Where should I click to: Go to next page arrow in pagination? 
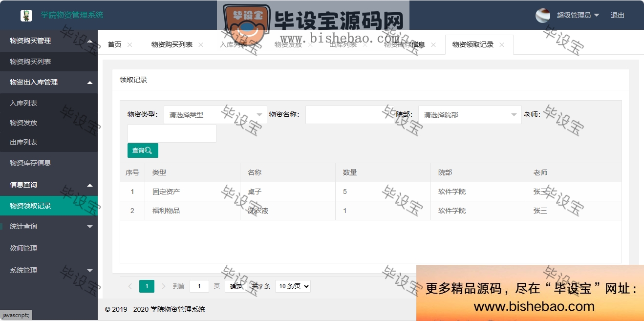164,286
